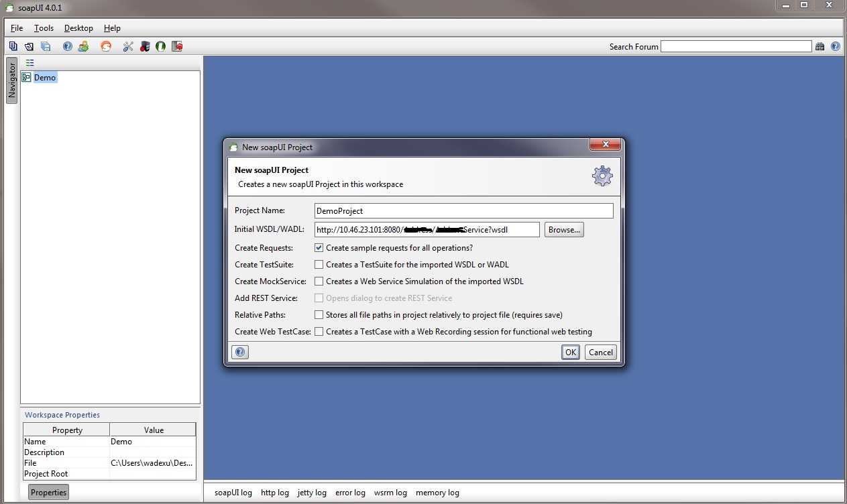Click the save all projects toolbar icon
The height and width of the screenshot is (504, 847).
pyautogui.click(x=46, y=46)
